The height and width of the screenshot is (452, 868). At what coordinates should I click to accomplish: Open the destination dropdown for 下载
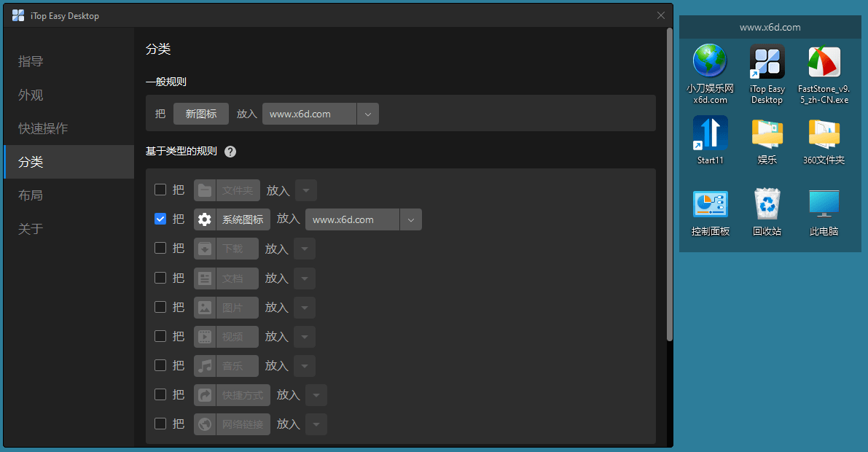pyautogui.click(x=304, y=249)
